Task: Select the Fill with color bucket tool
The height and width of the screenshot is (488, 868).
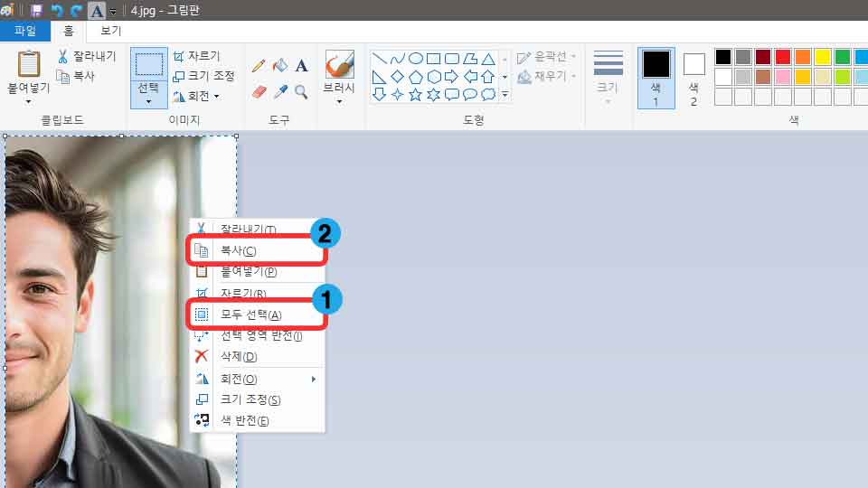Action: tap(280, 66)
